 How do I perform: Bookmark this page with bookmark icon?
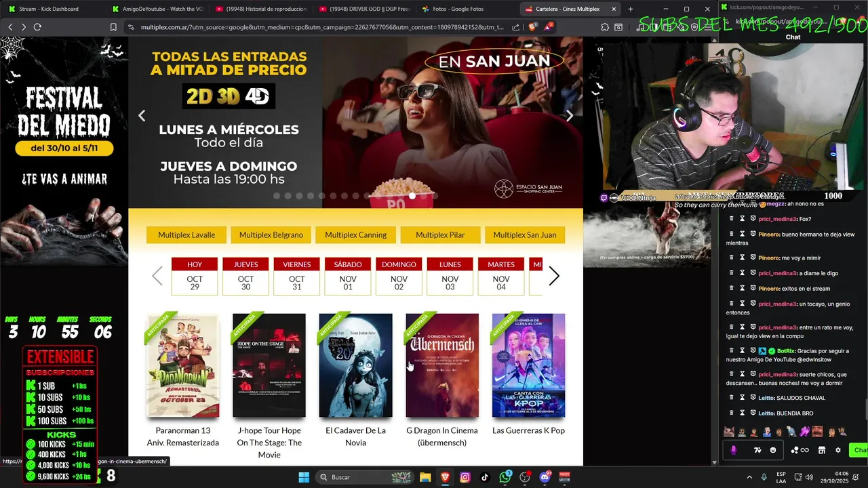[113, 27]
